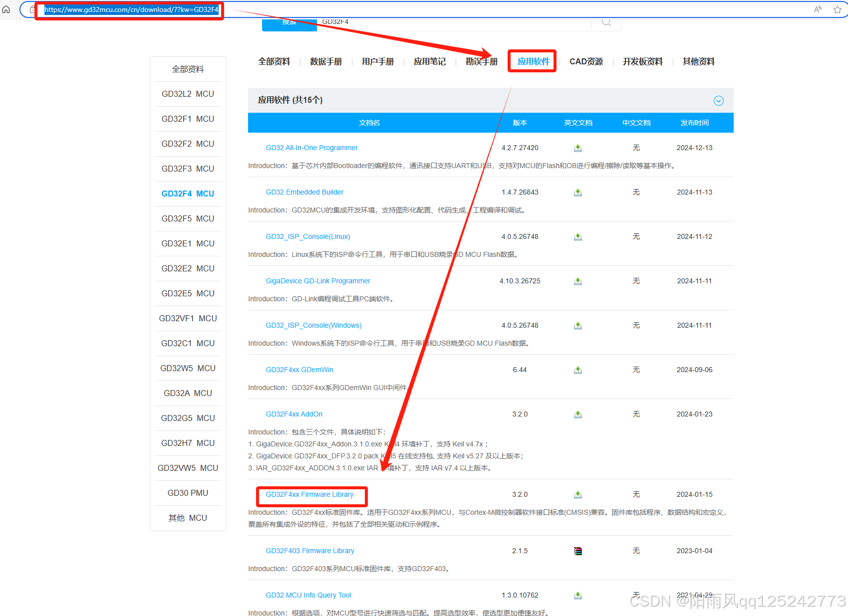
Task: Select GD32E5 MCU in the sidebar
Action: point(188,293)
